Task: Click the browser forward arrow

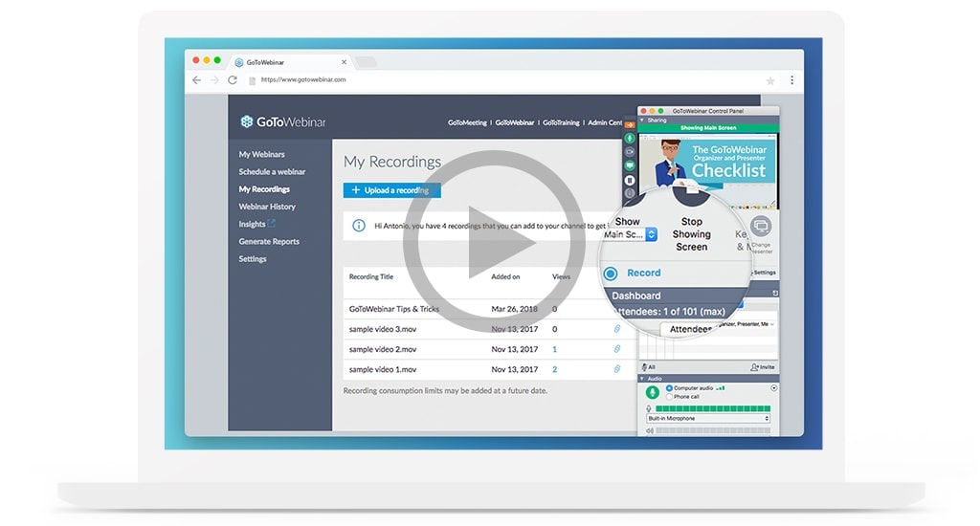Action: click(x=214, y=80)
